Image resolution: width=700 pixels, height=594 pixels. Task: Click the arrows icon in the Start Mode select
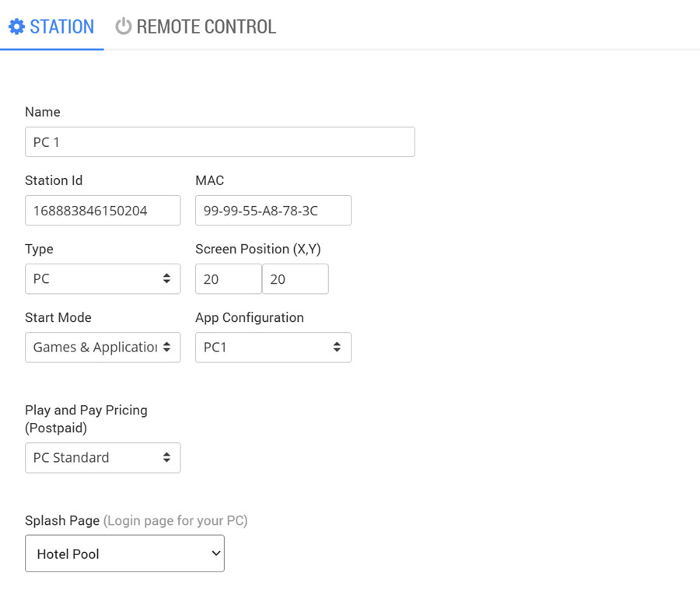click(166, 348)
